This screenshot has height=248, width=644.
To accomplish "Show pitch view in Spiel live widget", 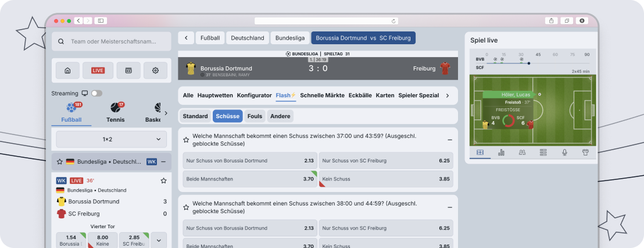I will (x=480, y=152).
